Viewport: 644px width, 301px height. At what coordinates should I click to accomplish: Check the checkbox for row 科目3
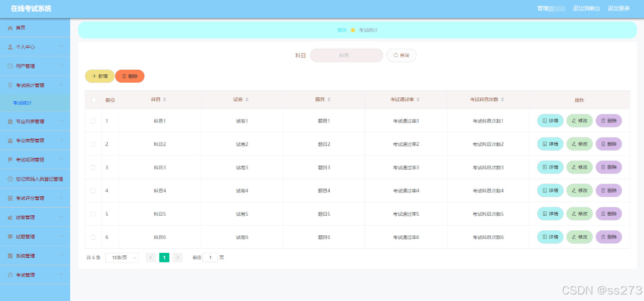pos(93,168)
